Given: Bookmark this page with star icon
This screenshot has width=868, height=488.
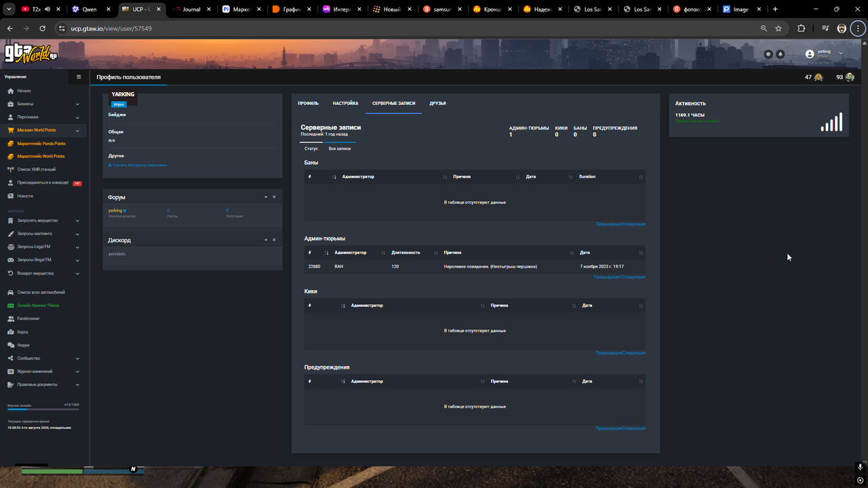Looking at the screenshot, I should [x=778, y=28].
